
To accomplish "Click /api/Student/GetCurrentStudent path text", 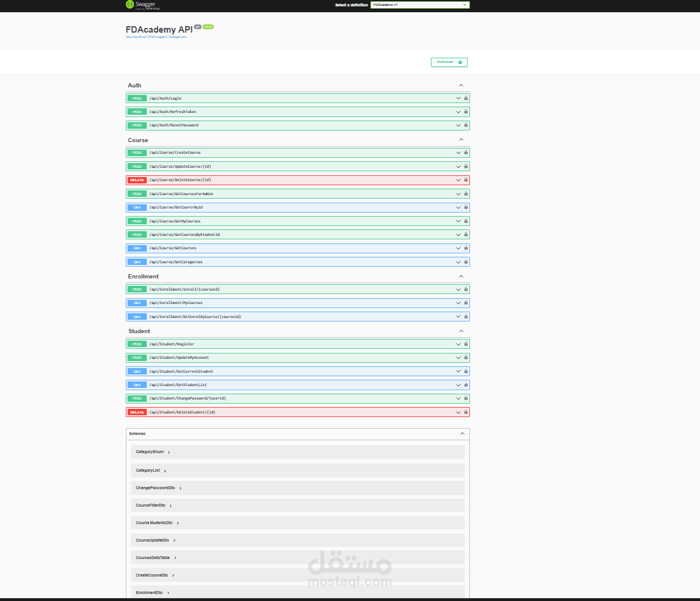I will point(181,372).
